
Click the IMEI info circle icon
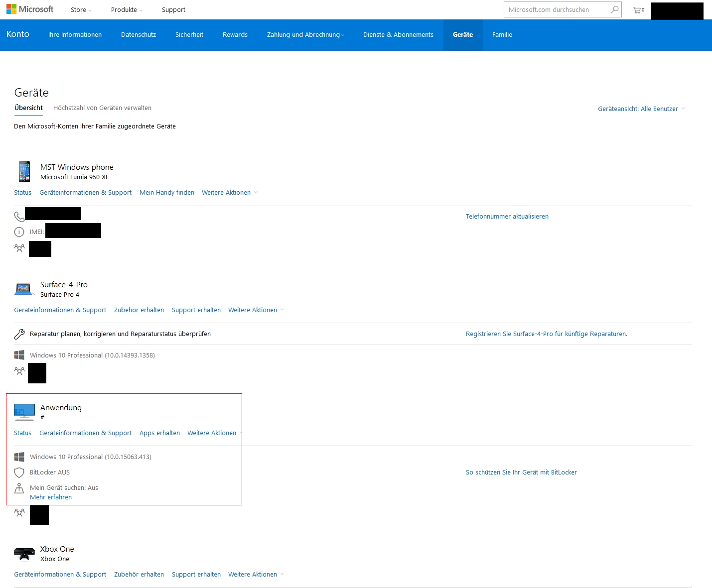coord(19,232)
